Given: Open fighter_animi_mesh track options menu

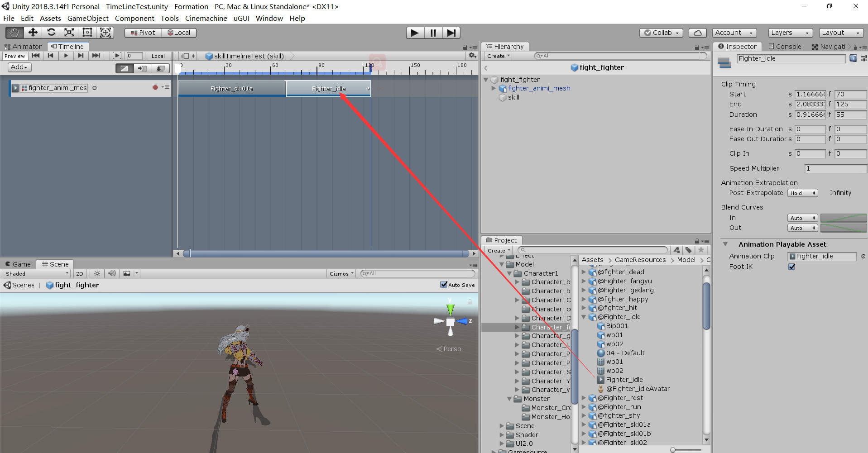Looking at the screenshot, I should coord(166,87).
